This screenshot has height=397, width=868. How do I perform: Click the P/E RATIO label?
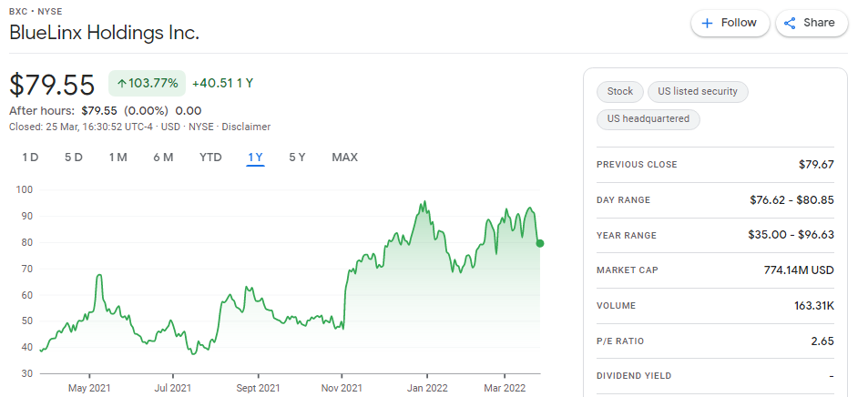tap(620, 341)
